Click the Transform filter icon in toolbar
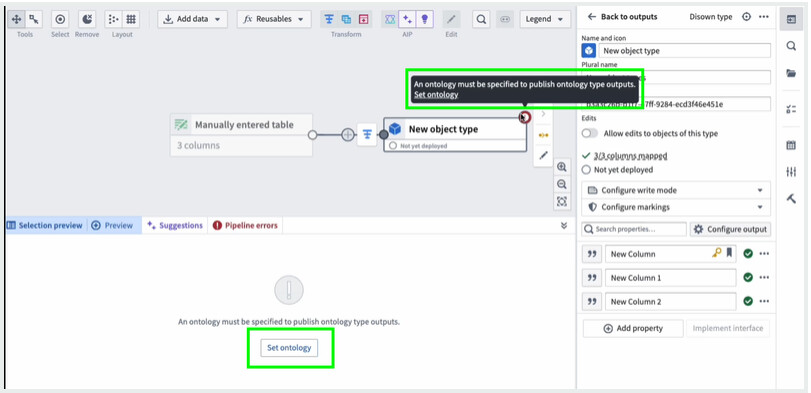Screen dimensions: 811x393 [328, 19]
